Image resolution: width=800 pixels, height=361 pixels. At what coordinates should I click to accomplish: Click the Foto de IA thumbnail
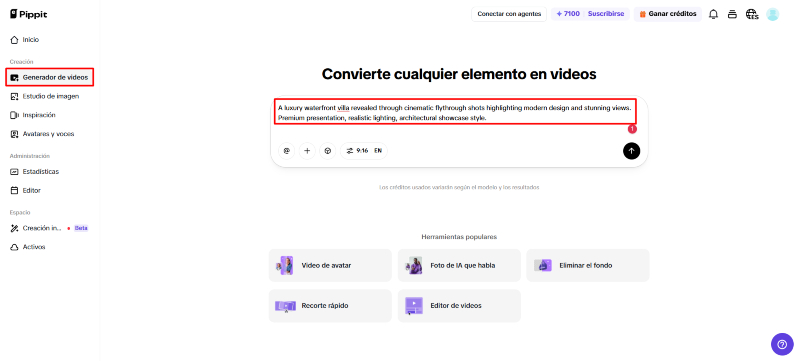pyautogui.click(x=414, y=265)
